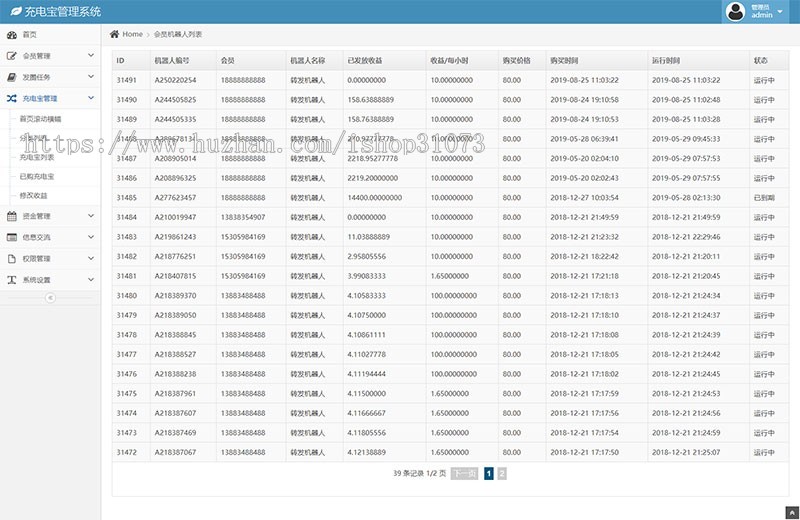Open the 首页 dashboard icon

coord(12,35)
